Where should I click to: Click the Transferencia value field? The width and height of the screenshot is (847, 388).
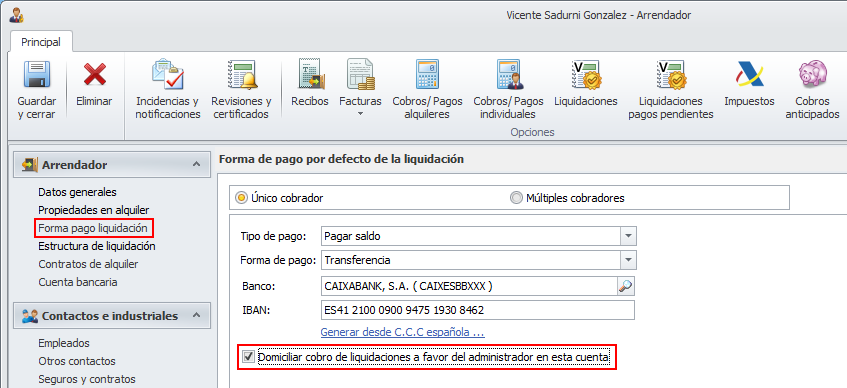pos(470,260)
